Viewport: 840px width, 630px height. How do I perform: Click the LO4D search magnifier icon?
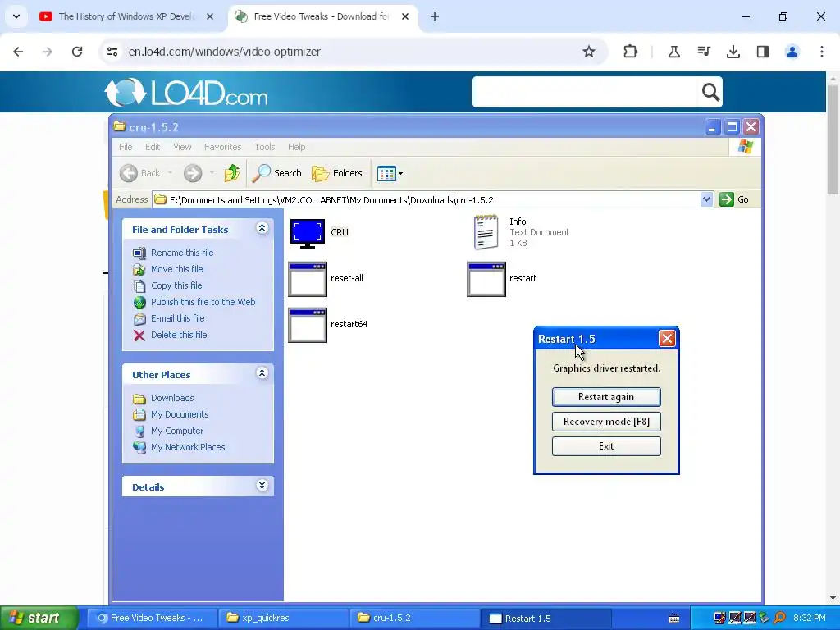point(710,92)
